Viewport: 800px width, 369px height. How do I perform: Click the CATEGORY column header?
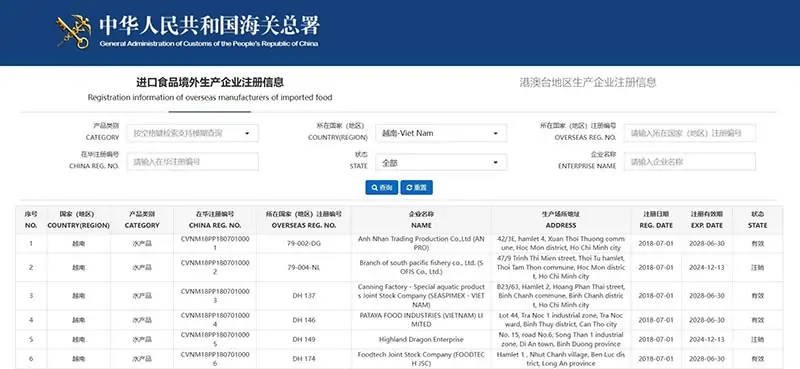[x=142, y=220]
